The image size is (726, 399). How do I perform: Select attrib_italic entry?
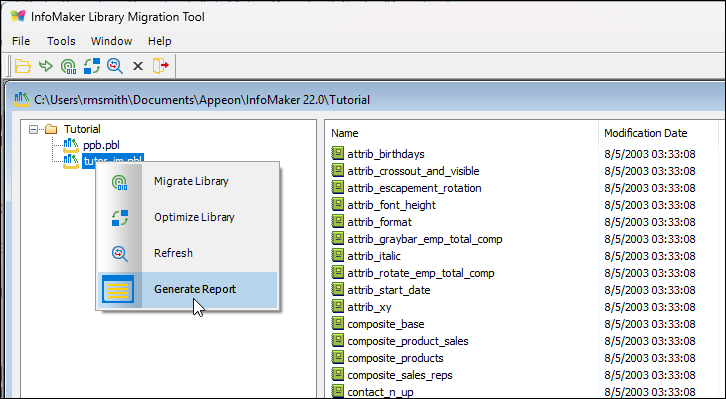(374, 256)
